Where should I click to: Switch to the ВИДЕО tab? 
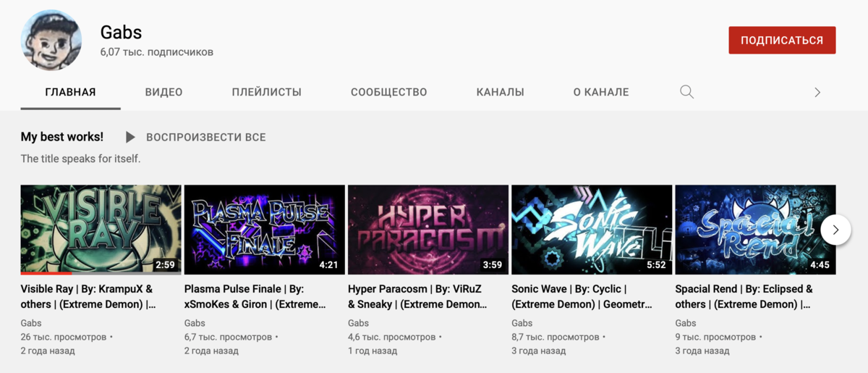[163, 92]
